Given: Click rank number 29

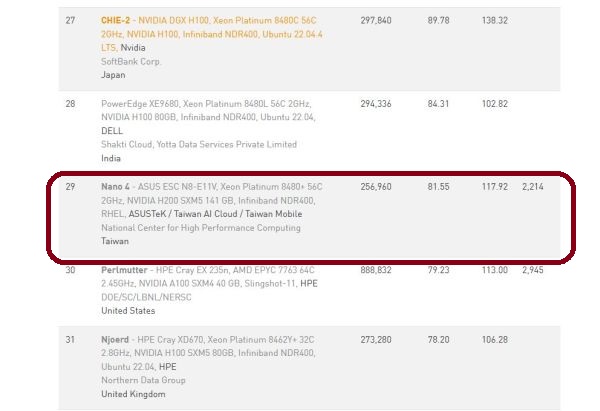Looking at the screenshot, I should tap(70, 186).
